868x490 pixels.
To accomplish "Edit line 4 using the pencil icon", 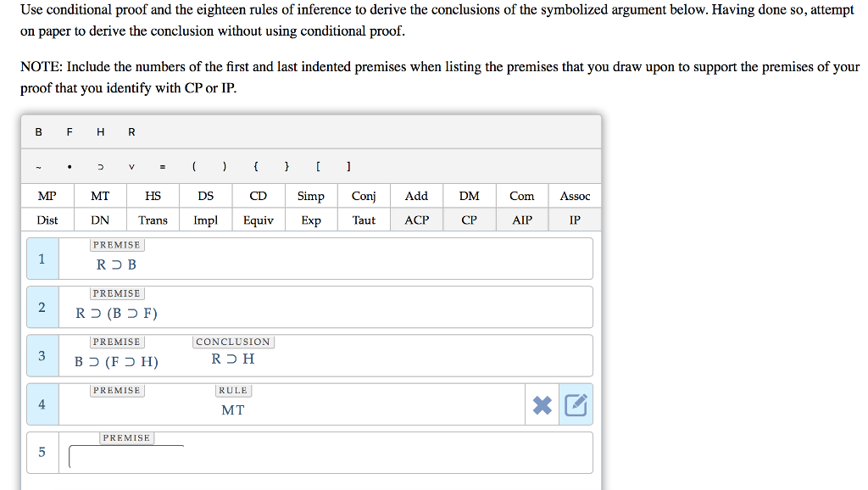I will coord(576,404).
